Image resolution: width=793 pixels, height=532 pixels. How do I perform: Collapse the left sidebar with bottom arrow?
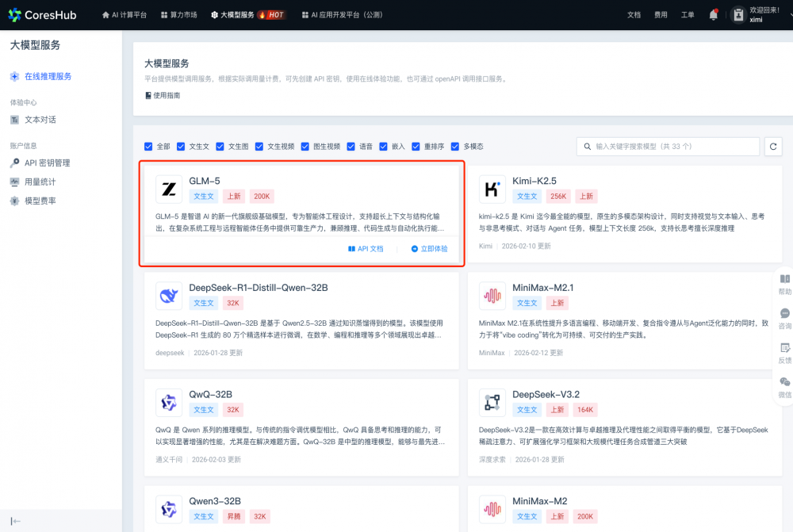[x=16, y=521]
